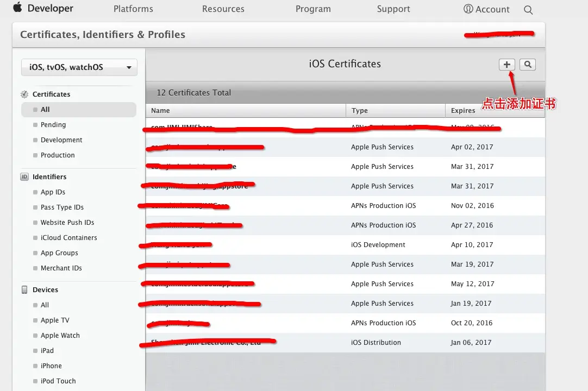588x391 pixels.
Task: Click the Certificates section seal icon
Action: [24, 94]
